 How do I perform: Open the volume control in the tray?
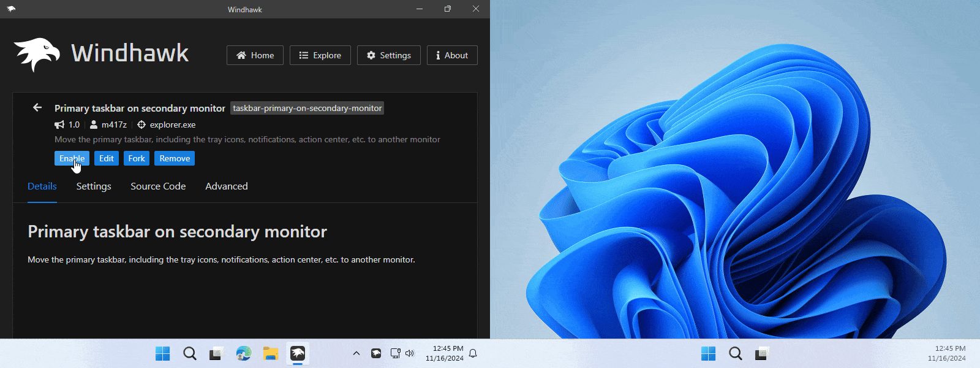410,353
